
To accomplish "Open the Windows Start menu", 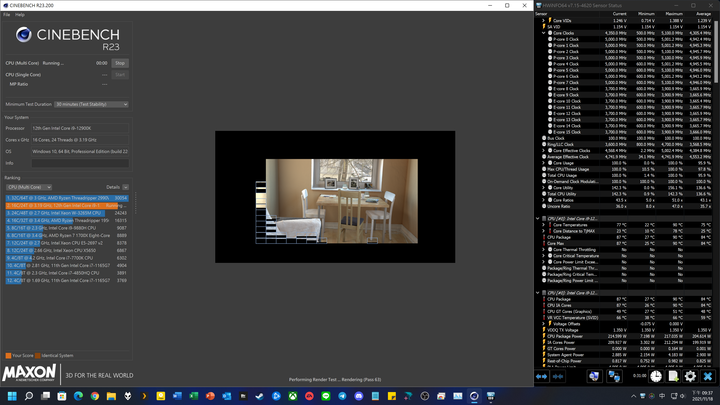I will pyautogui.click(x=12, y=396).
